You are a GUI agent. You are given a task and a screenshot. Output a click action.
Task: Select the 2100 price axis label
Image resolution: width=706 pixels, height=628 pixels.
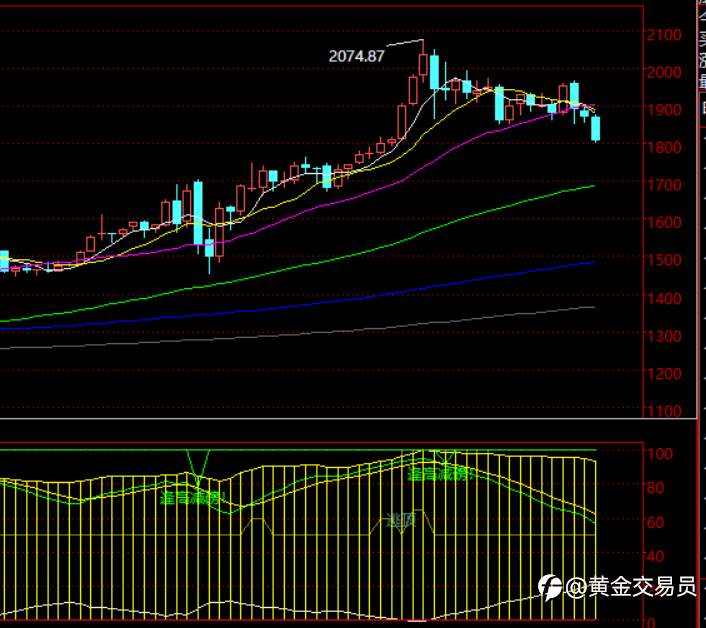click(x=664, y=35)
